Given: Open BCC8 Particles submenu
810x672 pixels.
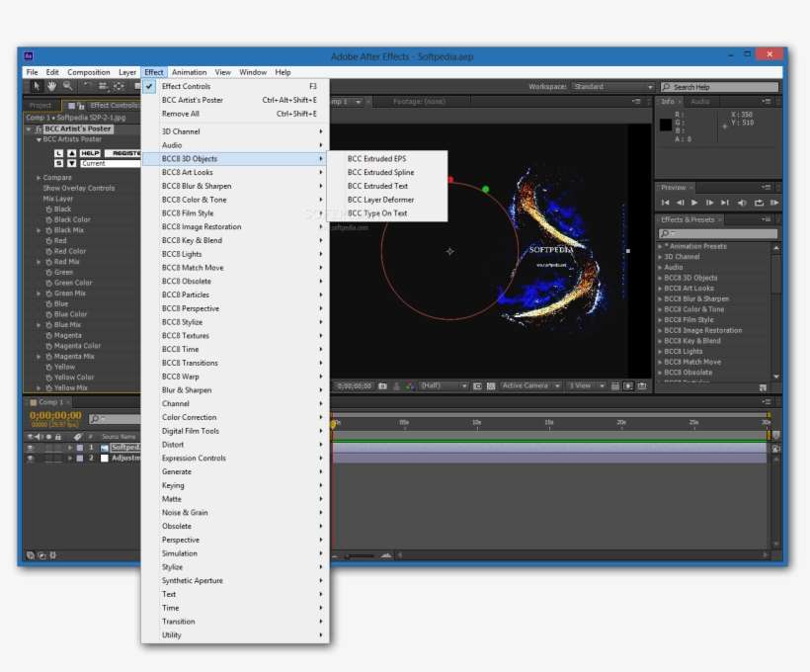Looking at the screenshot, I should tap(235, 294).
